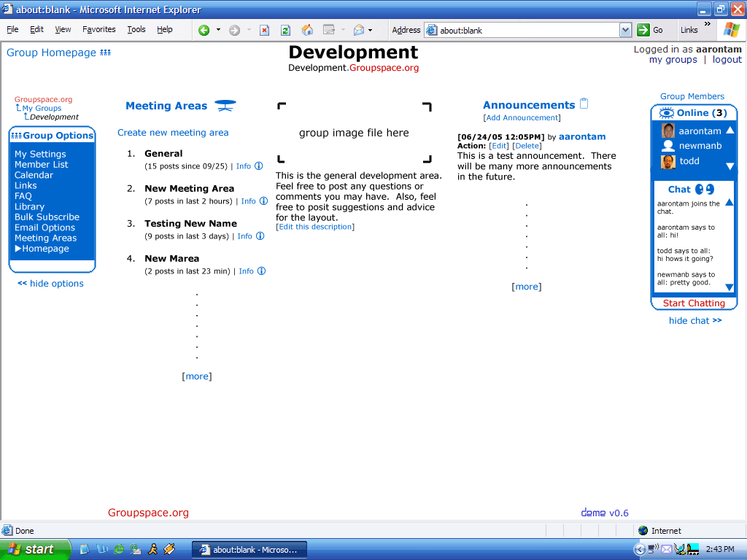747x560 pixels.
Task: Click the chat bubbles icon in Chat header
Action: pos(703,189)
